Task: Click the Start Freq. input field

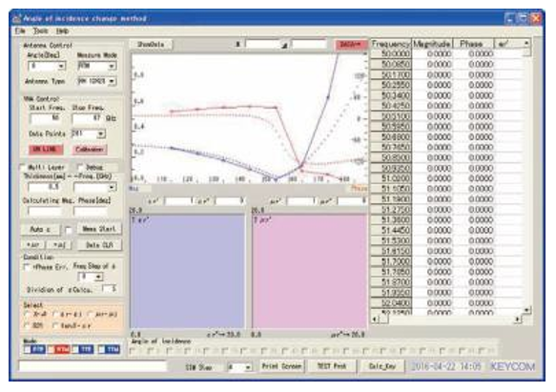Action: (45, 118)
